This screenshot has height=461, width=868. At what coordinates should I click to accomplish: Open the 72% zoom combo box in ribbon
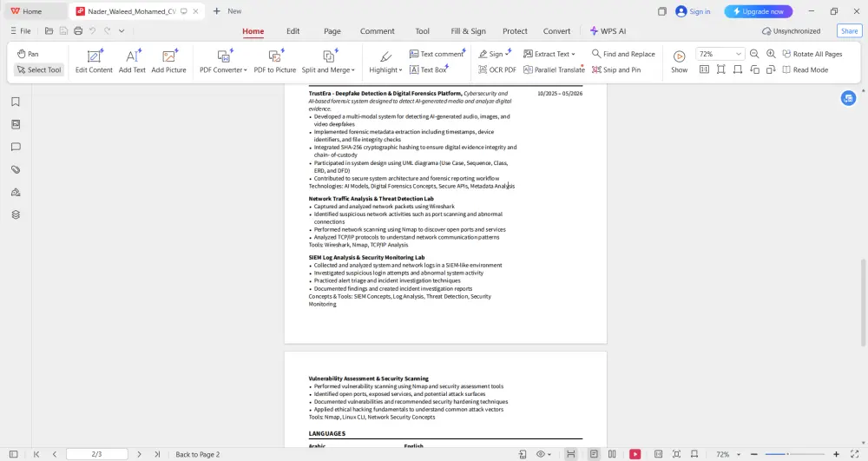click(x=719, y=54)
